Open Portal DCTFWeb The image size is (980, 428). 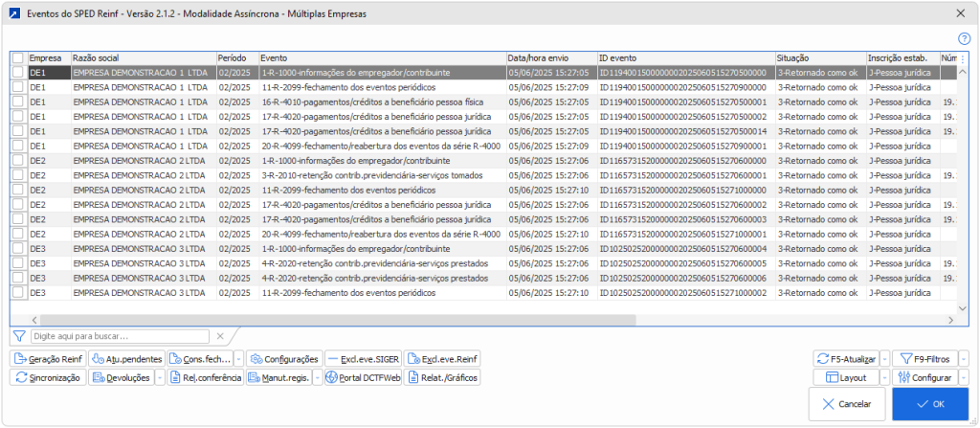click(363, 378)
